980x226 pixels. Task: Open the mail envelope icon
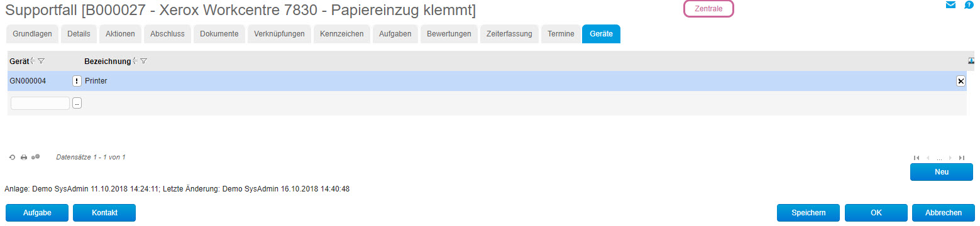coord(950,5)
